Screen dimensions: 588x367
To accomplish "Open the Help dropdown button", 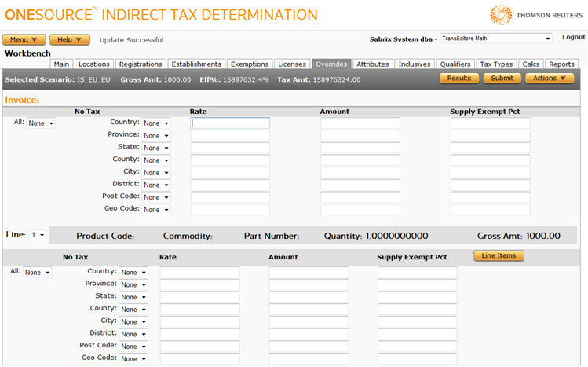I will [69, 39].
